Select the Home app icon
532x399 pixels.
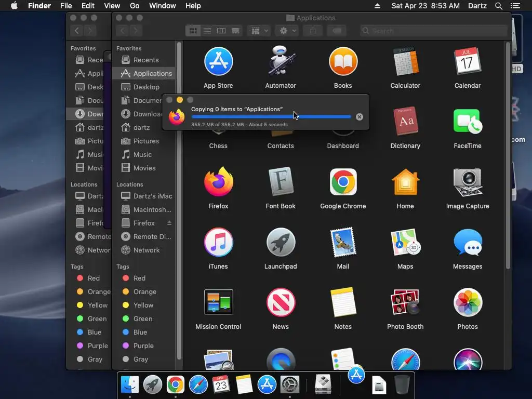pos(405,182)
